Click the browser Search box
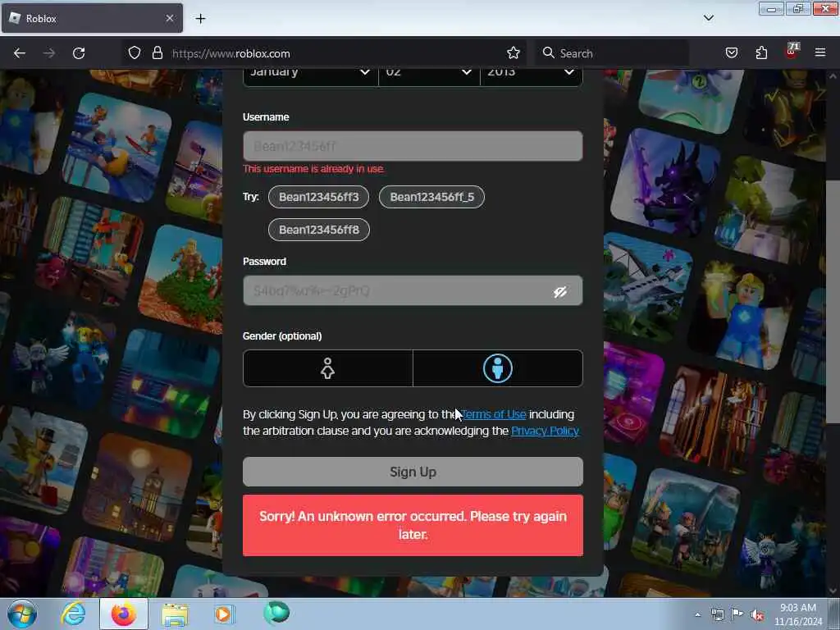This screenshot has width=840, height=630. [x=612, y=53]
